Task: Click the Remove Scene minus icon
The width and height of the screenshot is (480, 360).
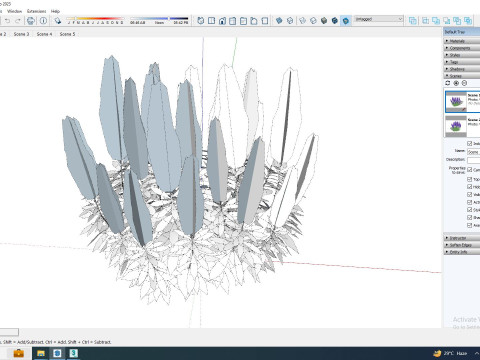Action: (x=464, y=83)
